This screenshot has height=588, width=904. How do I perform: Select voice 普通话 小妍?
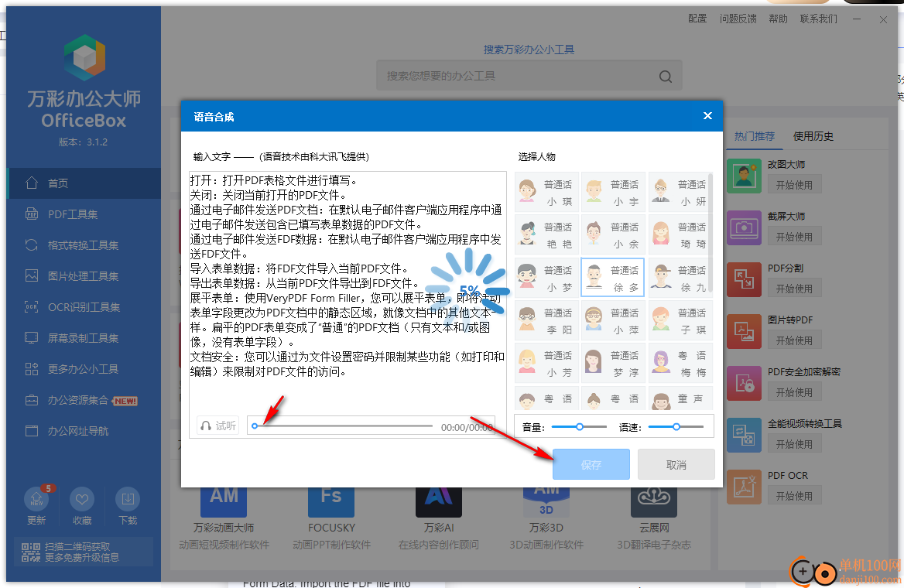pos(679,193)
